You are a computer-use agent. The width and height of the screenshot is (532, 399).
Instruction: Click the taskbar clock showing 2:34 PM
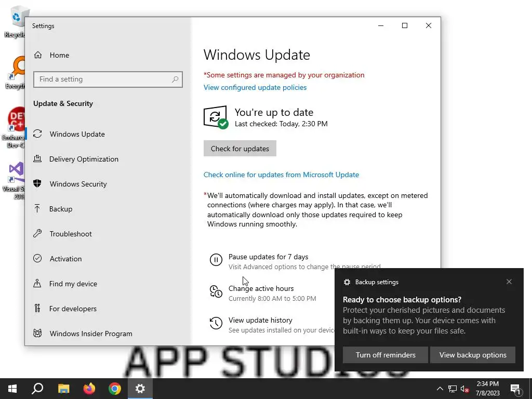pyautogui.click(x=487, y=389)
